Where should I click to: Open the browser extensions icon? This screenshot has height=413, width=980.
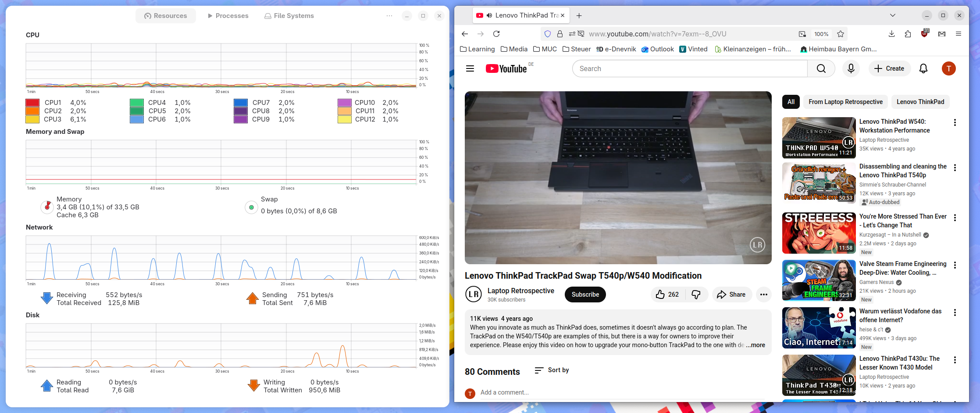(x=908, y=34)
